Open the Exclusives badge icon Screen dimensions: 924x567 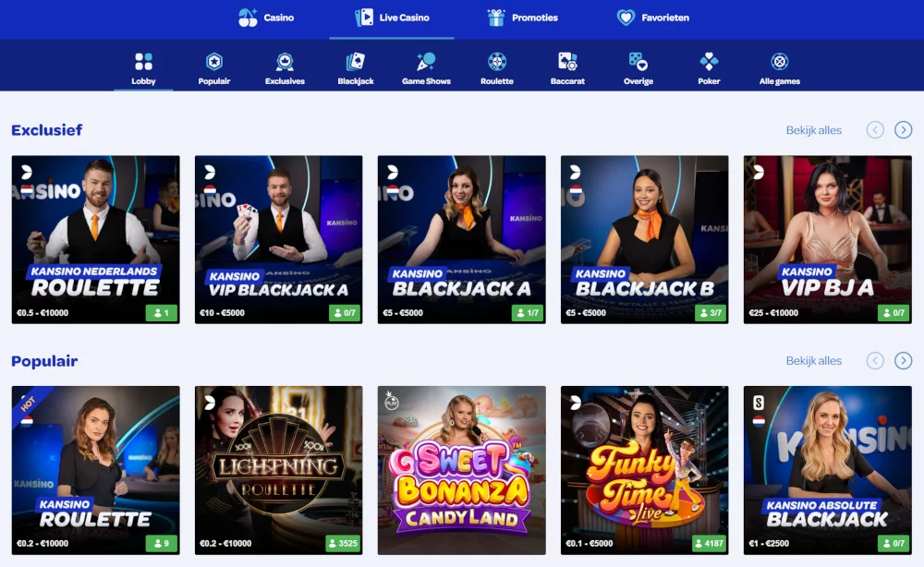[x=285, y=61]
